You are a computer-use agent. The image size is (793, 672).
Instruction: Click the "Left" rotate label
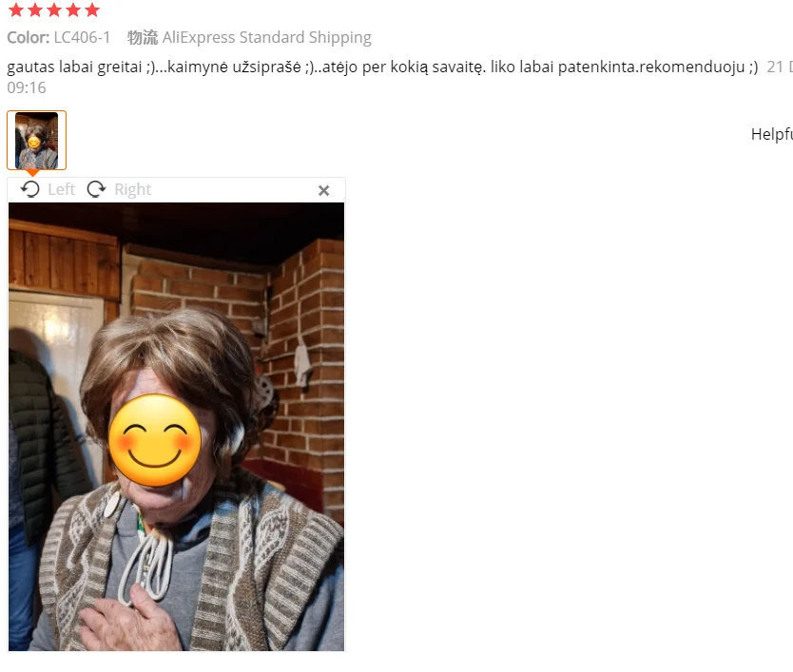click(61, 189)
